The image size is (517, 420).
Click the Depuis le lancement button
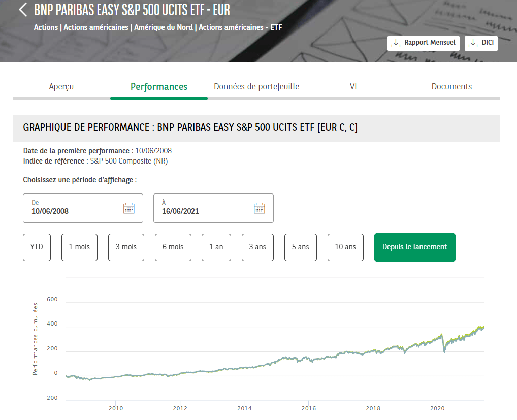415,247
